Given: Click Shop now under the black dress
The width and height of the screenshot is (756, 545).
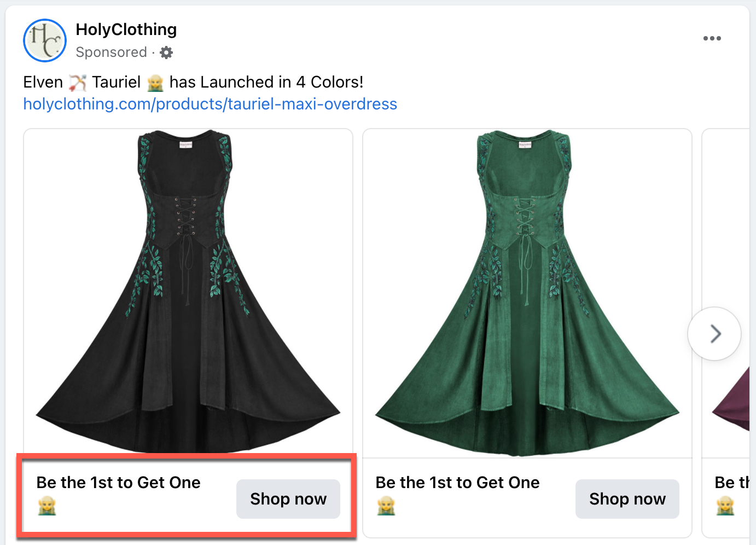Looking at the screenshot, I should [x=288, y=499].
